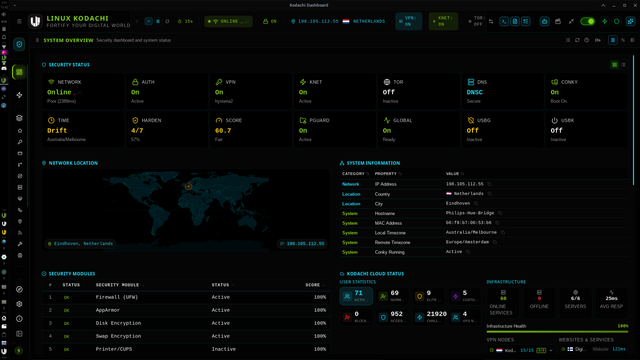The image size is (640, 360).
Task: Click the refresh icon in System Overview toolbar
Action: pyautogui.click(x=577, y=40)
